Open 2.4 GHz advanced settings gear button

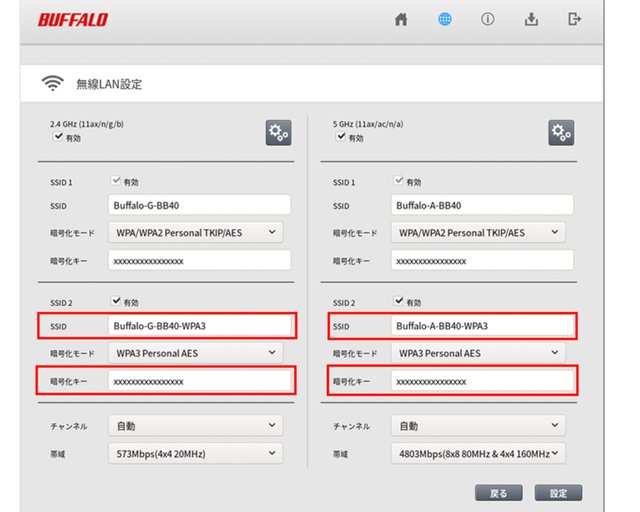click(x=278, y=133)
